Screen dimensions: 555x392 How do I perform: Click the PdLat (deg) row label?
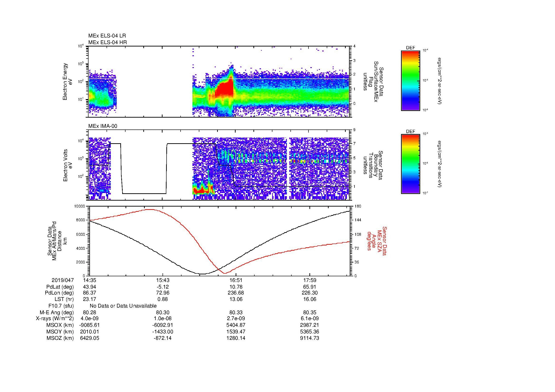click(x=60, y=287)
